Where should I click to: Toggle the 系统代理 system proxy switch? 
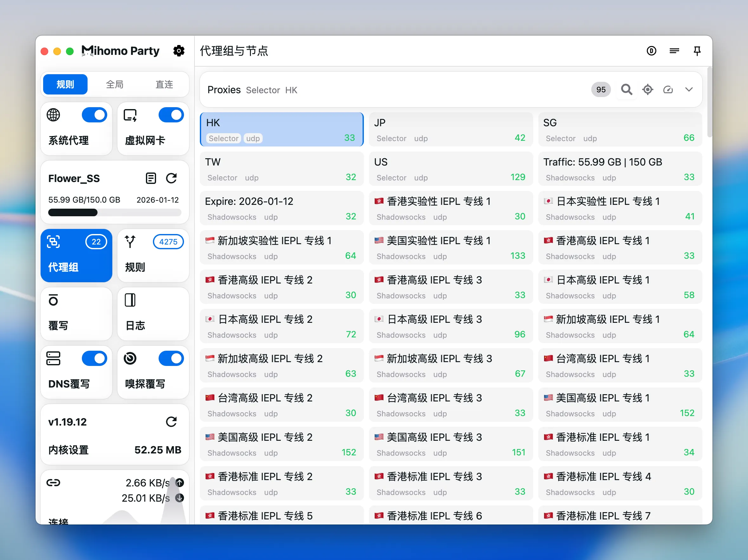[x=94, y=115]
